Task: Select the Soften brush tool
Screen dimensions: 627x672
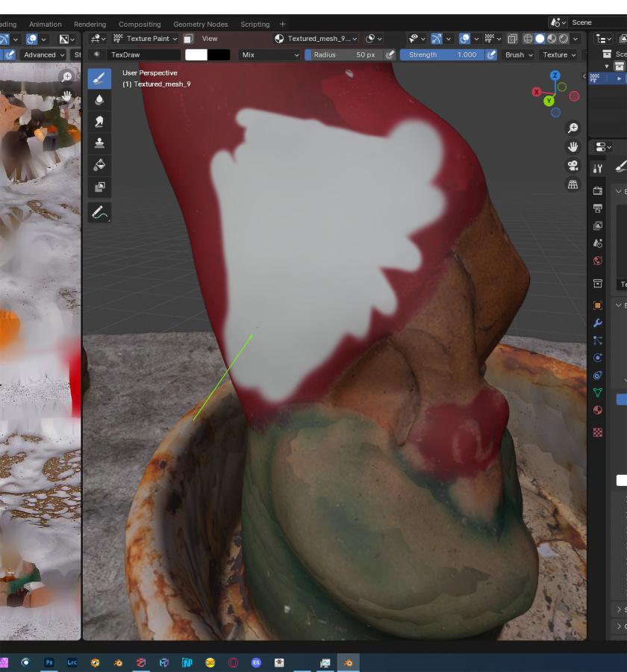Action: [99, 100]
